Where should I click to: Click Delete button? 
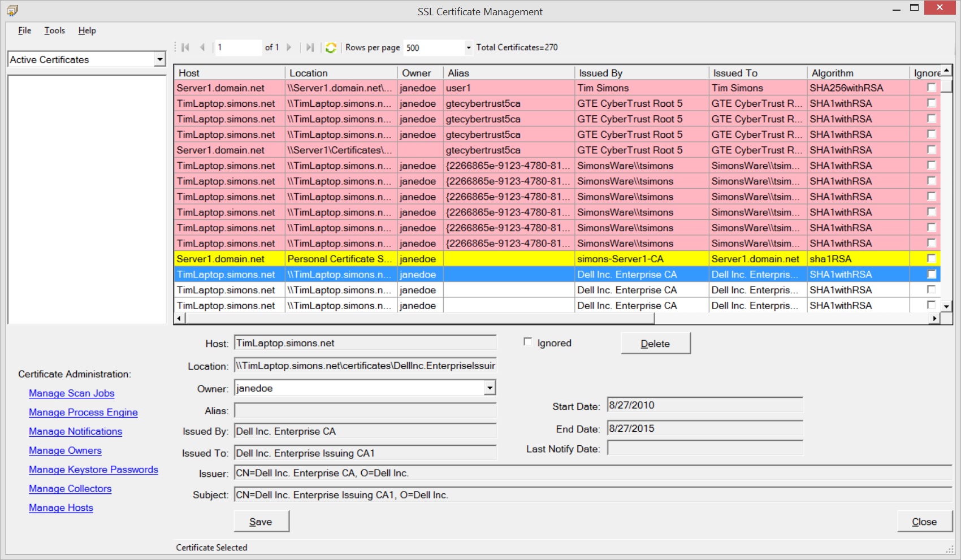tap(655, 343)
